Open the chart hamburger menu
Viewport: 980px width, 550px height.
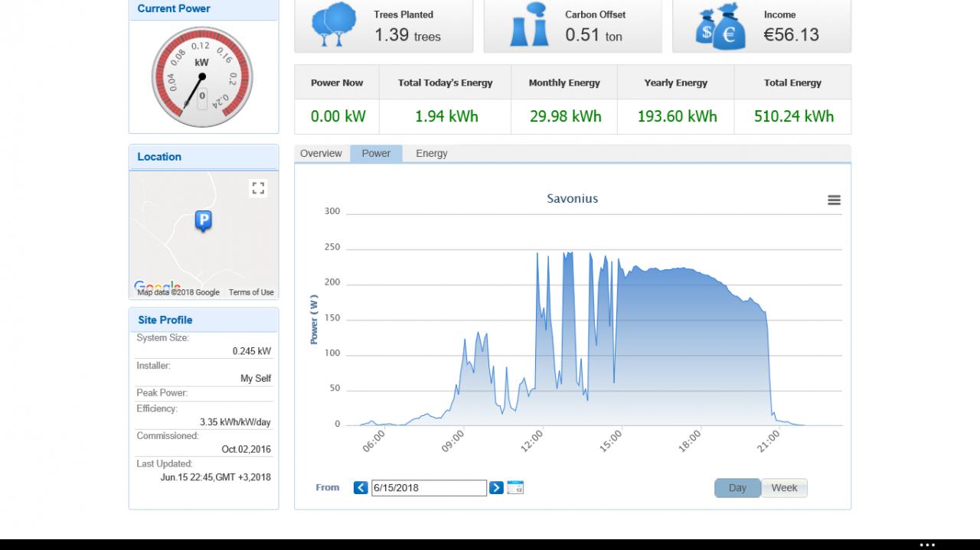pyautogui.click(x=834, y=200)
